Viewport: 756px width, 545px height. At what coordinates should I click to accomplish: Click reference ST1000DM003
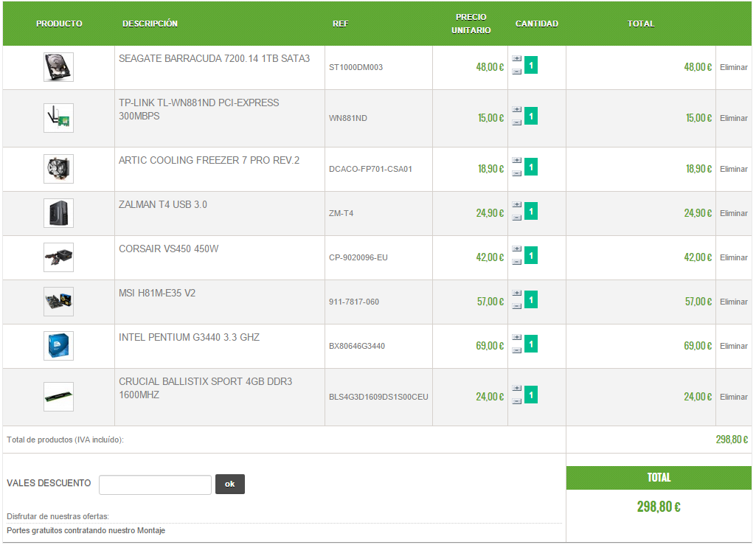coord(356,67)
